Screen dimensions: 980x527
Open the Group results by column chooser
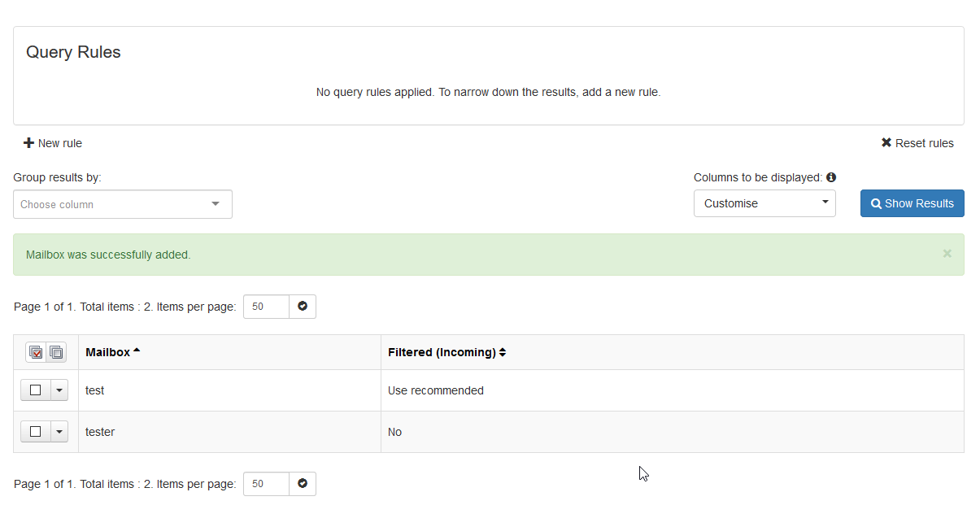click(x=123, y=204)
